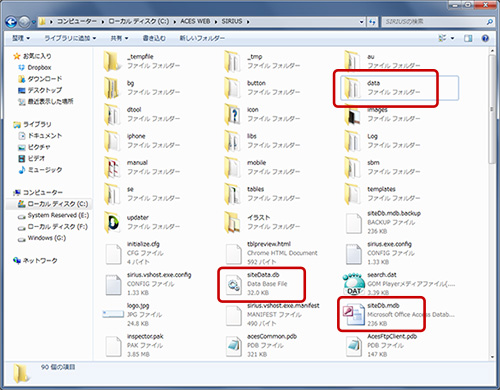Select the siteDb.mdb.backup file
This screenshot has width=500, height=390.
pos(384,222)
